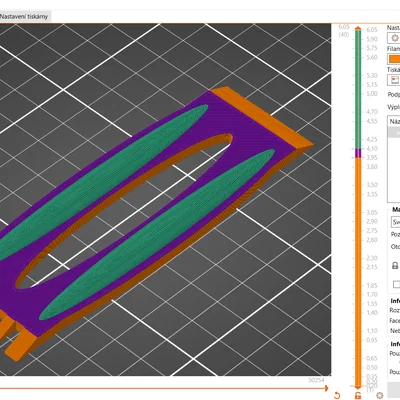Click the 0,50 tick on the layer ruler
Viewport: 400px width, 400px height.
[x=372, y=367]
